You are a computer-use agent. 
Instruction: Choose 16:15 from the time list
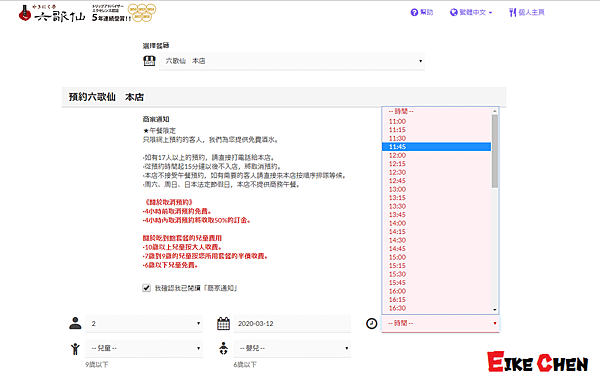tap(436, 300)
